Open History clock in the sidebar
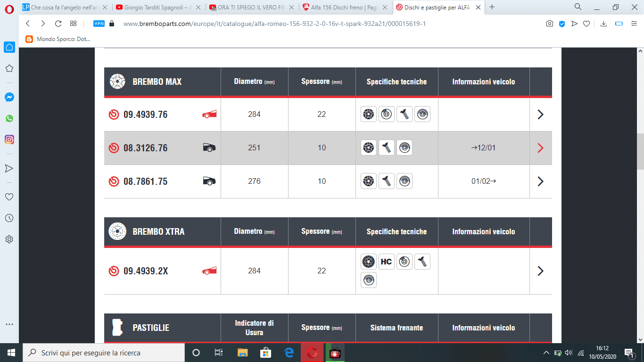The image size is (644, 362). click(x=9, y=218)
